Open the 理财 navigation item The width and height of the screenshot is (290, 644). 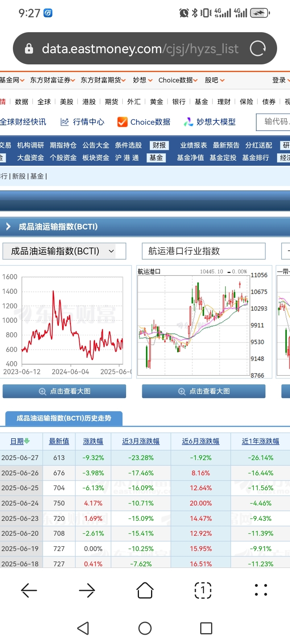pos(224,102)
